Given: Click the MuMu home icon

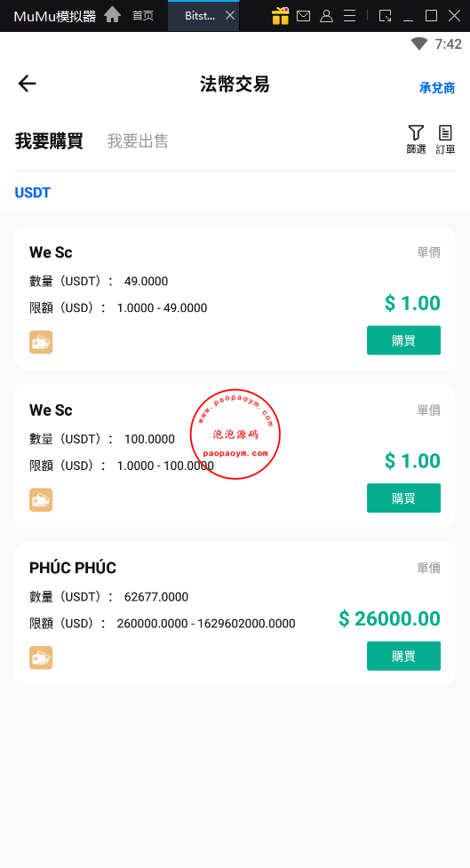Looking at the screenshot, I should click(x=112, y=15).
